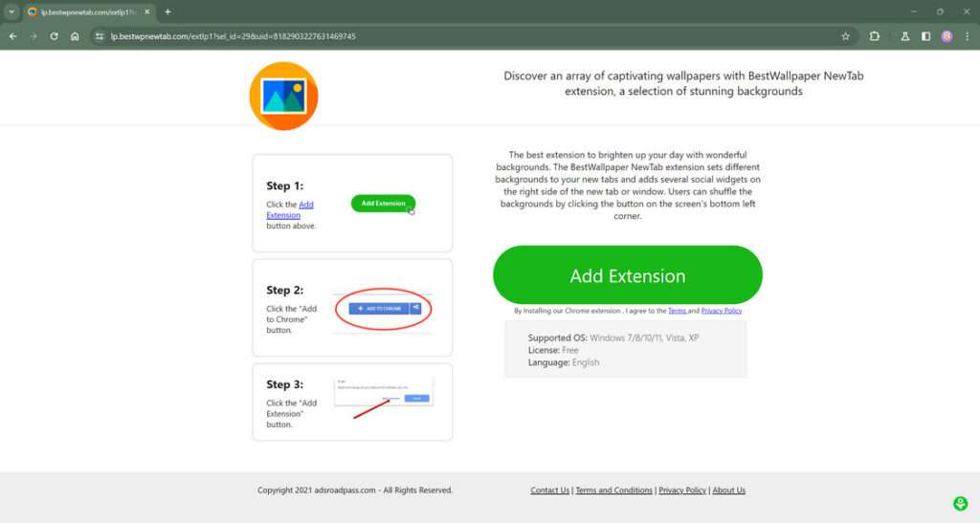
Task: Click the Supported OS text line
Action: pyautogui.click(x=613, y=338)
